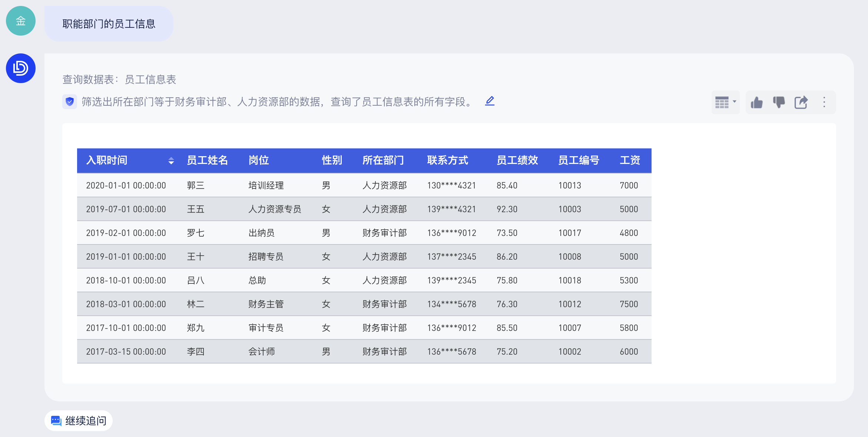868x437 pixels.
Task: Click the thumbs down feedback icon
Action: pos(779,102)
